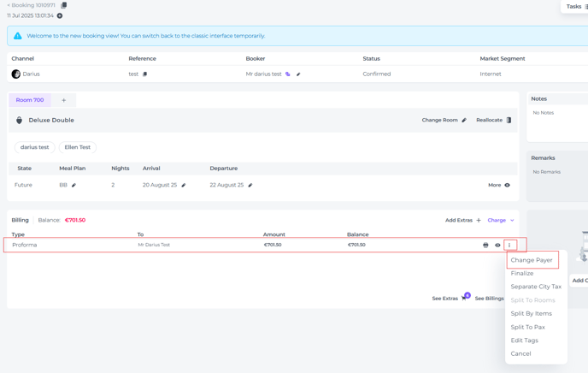Copy the booking number icon next to Booking 1010971
Screen dimensions: 588x373
point(64,5)
